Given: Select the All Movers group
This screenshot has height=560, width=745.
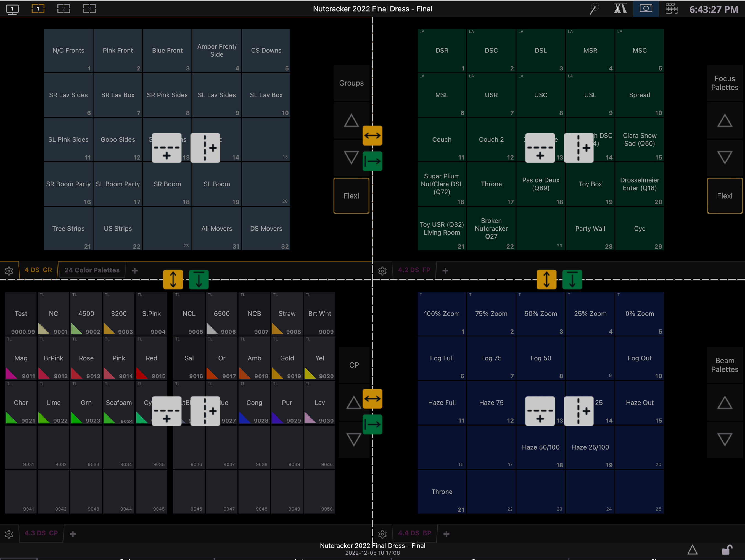Looking at the screenshot, I should coord(216,228).
